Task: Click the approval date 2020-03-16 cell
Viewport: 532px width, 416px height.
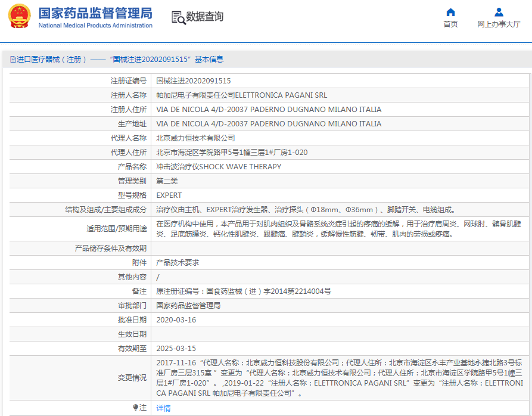Action: tap(176, 320)
